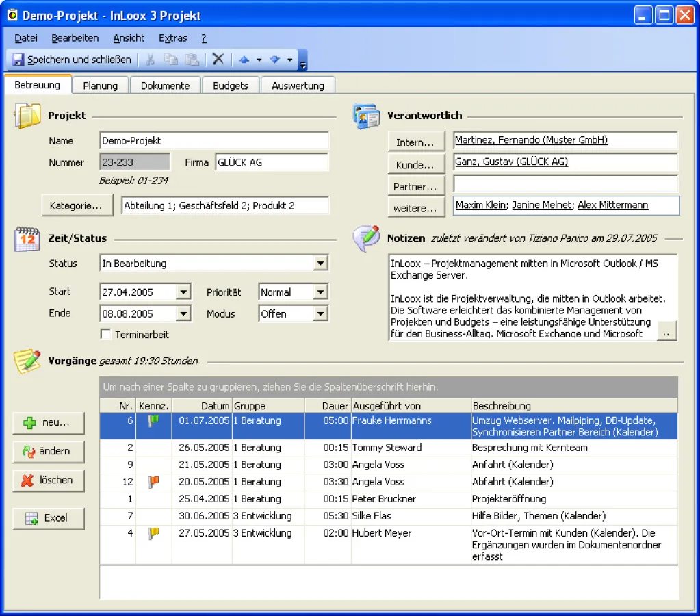
Task: Click the blue up arrow for previous item
Action: 244,60
